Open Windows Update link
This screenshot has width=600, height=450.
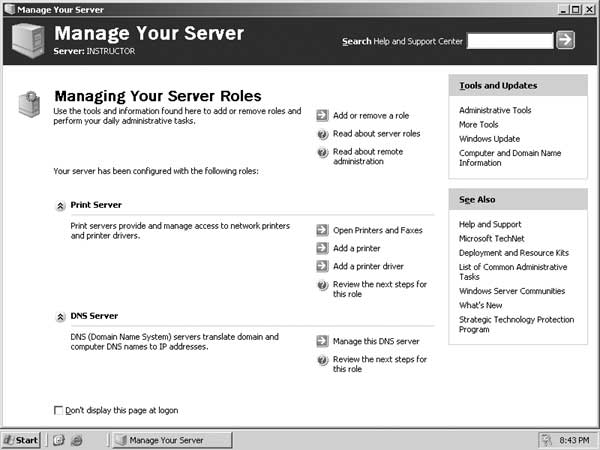pyautogui.click(x=489, y=139)
